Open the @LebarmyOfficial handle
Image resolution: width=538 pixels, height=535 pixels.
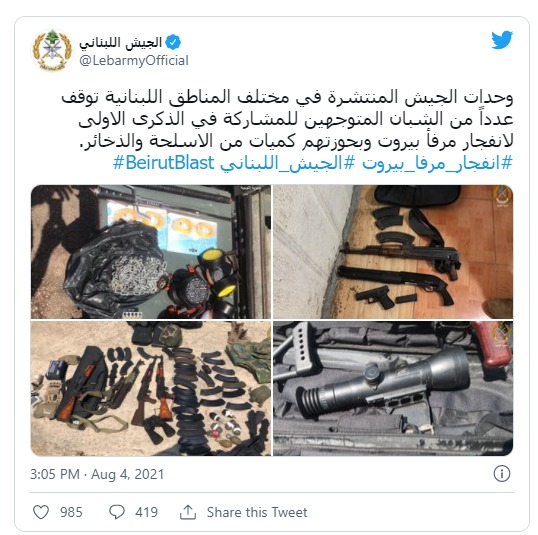(134, 61)
